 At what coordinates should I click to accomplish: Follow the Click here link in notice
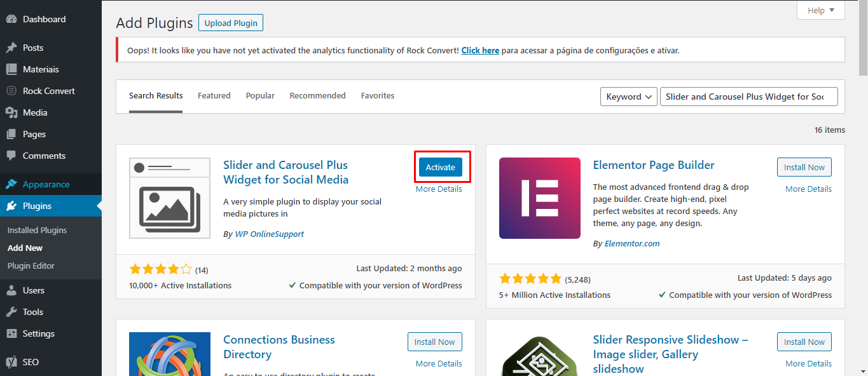pyautogui.click(x=480, y=50)
